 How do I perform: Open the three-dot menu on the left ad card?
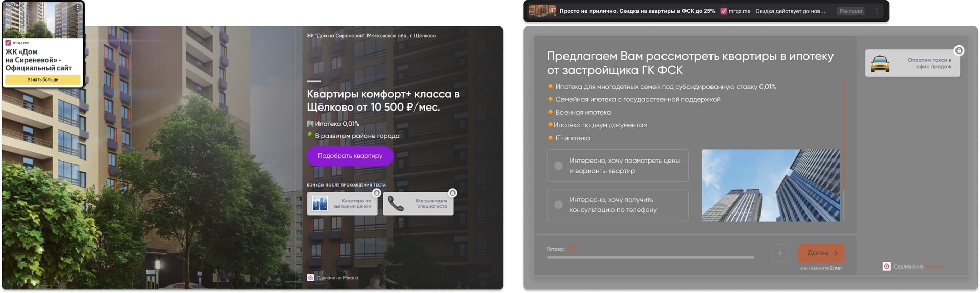(78, 8)
